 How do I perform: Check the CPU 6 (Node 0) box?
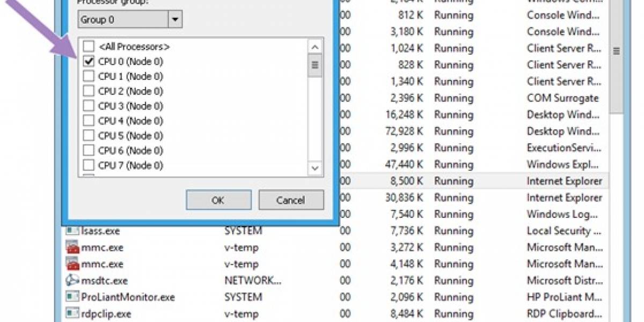coord(89,150)
